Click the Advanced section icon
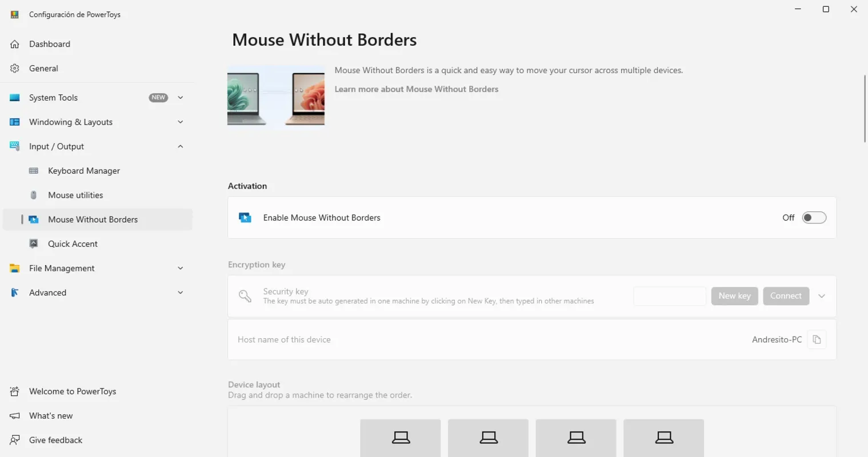 tap(15, 292)
